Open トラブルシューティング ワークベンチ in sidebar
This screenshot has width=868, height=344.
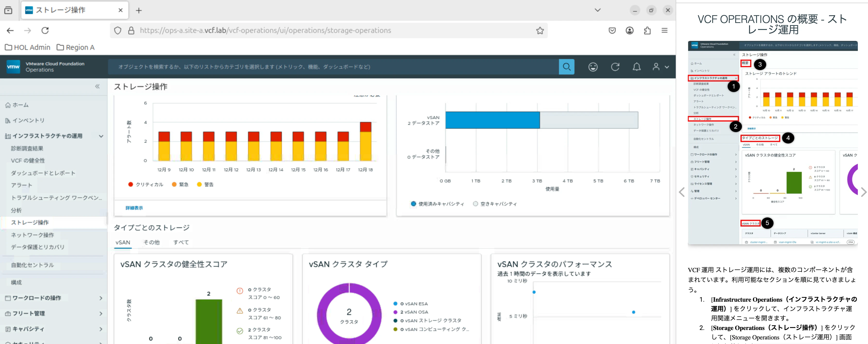coord(56,198)
